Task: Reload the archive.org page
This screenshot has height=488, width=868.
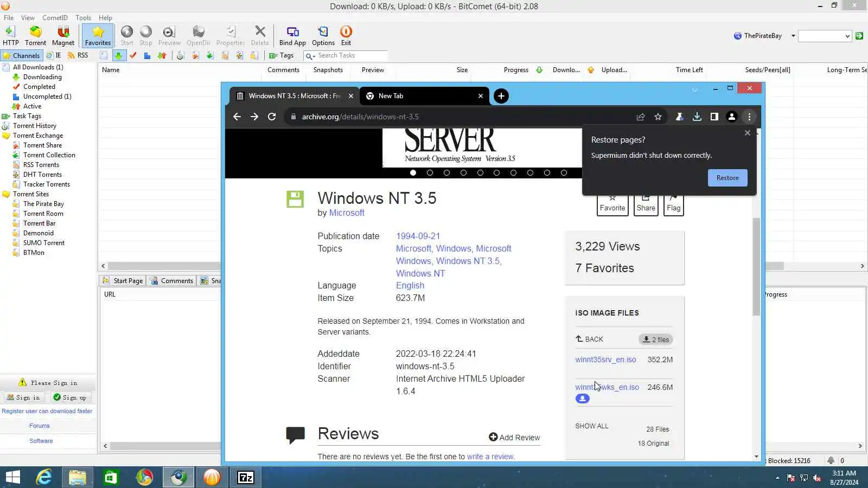Action: click(x=272, y=117)
